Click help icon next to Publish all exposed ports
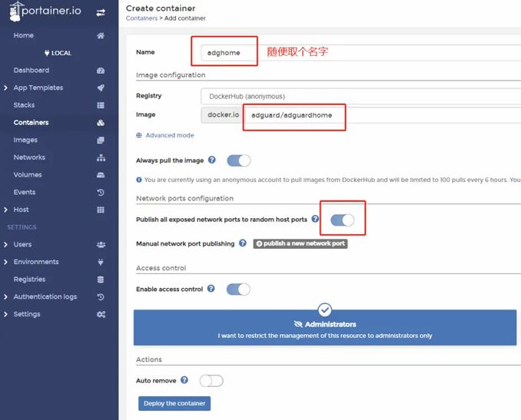This screenshot has height=420, width=521. (315, 219)
